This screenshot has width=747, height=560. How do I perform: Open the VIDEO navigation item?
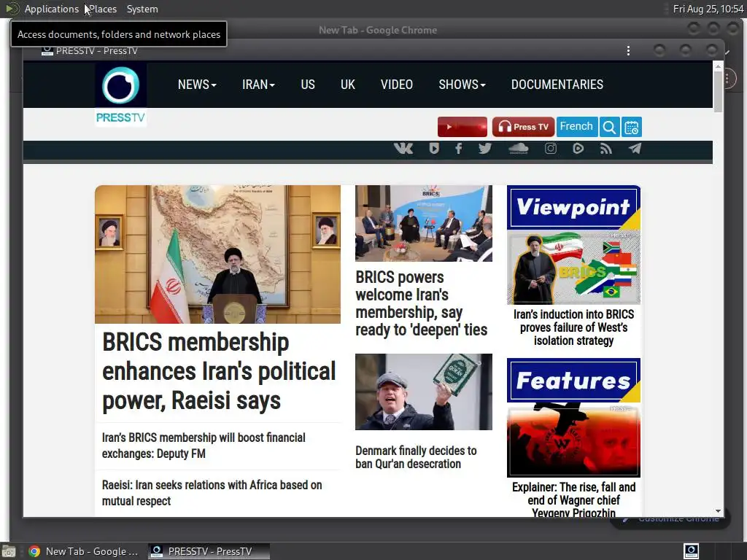click(397, 85)
